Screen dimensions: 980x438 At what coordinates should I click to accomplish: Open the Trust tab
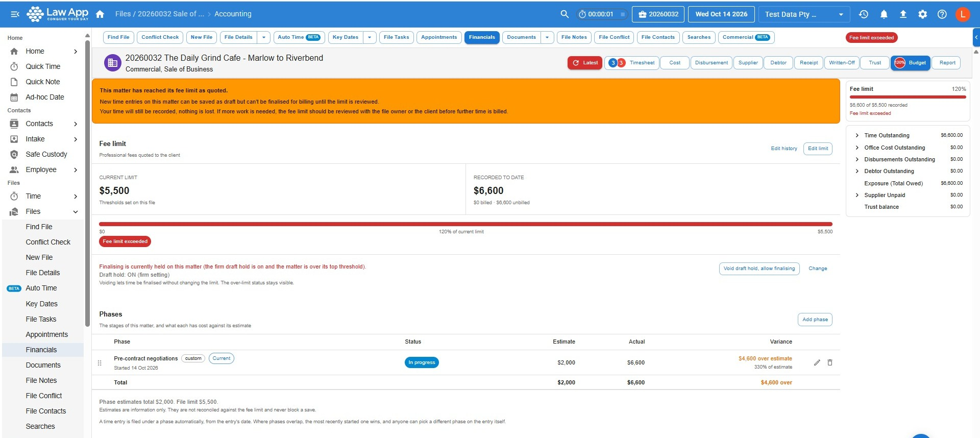click(x=875, y=63)
